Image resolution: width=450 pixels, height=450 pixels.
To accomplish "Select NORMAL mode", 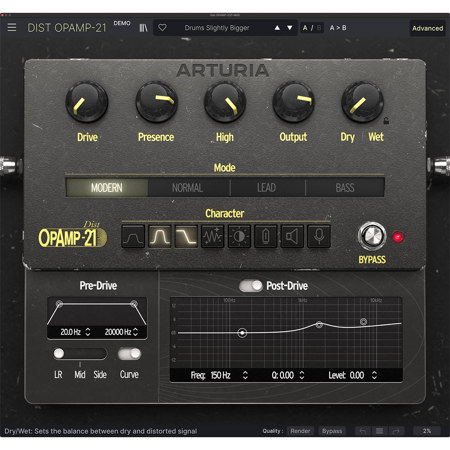I will pyautogui.click(x=188, y=188).
